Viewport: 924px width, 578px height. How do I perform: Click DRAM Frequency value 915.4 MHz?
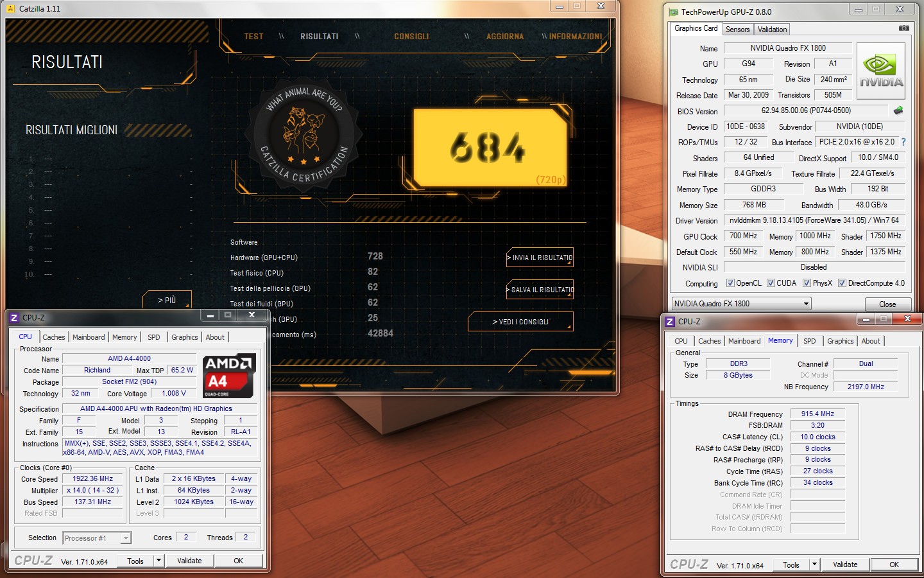click(x=817, y=414)
